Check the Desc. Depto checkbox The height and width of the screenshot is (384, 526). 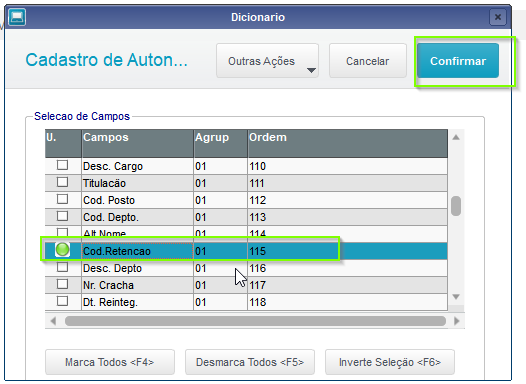[62, 267]
